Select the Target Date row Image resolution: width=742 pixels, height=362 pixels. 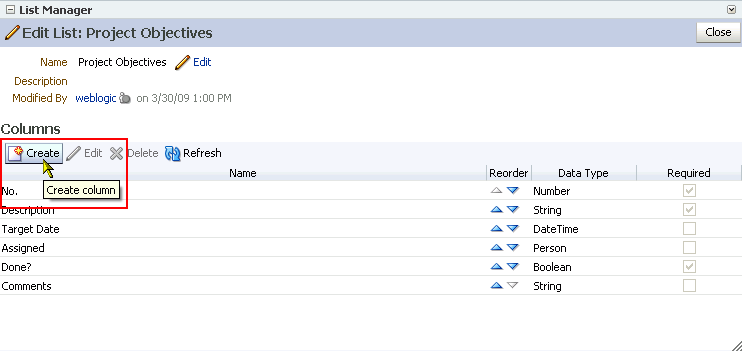coord(371,229)
